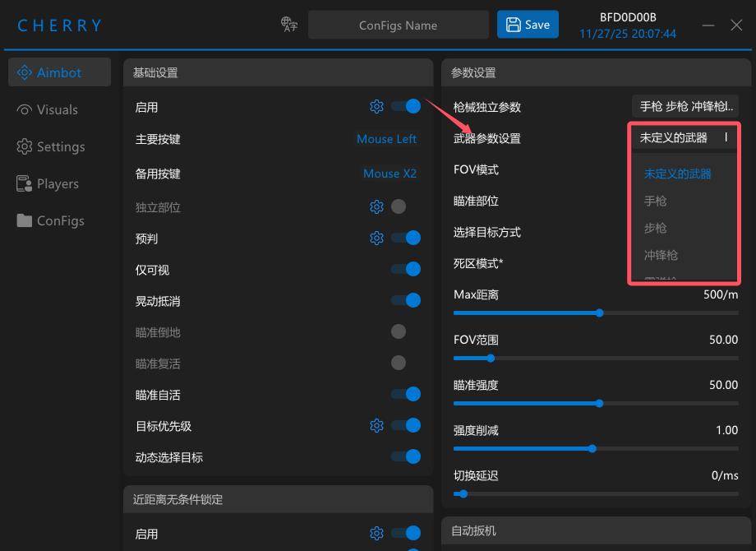Open gear settings in 近距离无条件锁定 section
Screen dimensions: 756x551
pyautogui.click(x=376, y=533)
